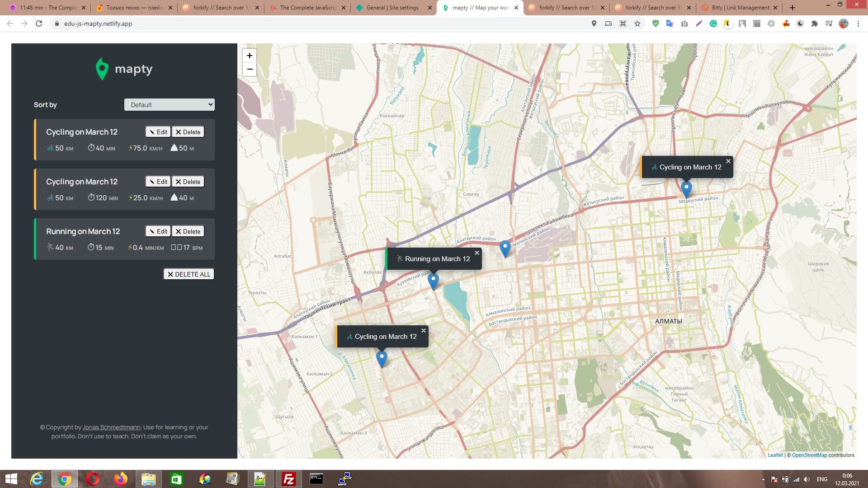Zoom in on the map
The height and width of the screenshot is (488, 868).
point(250,56)
